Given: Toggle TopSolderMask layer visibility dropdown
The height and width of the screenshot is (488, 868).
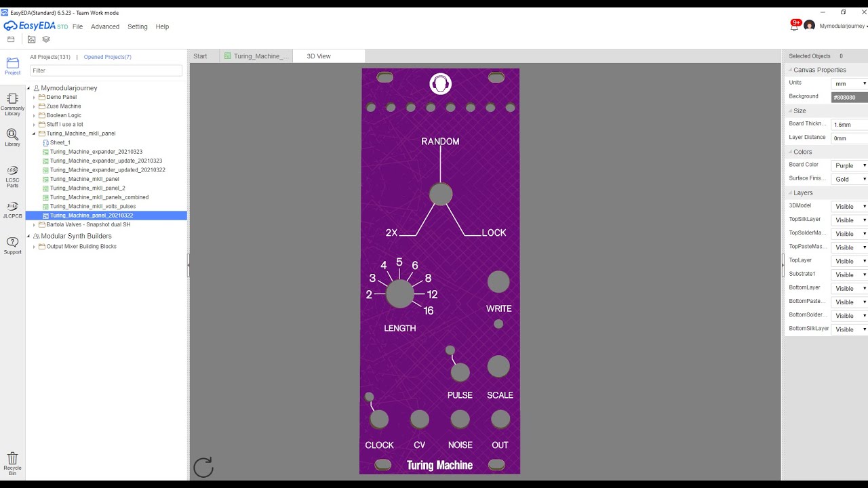Looking at the screenshot, I should (849, 234).
